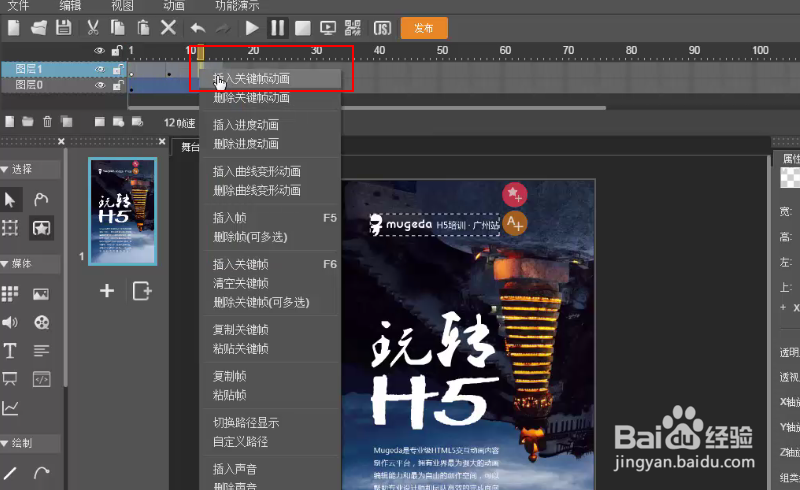Image resolution: width=800 pixels, height=490 pixels.
Task: Select the line chart tool
Action: pos(10,408)
